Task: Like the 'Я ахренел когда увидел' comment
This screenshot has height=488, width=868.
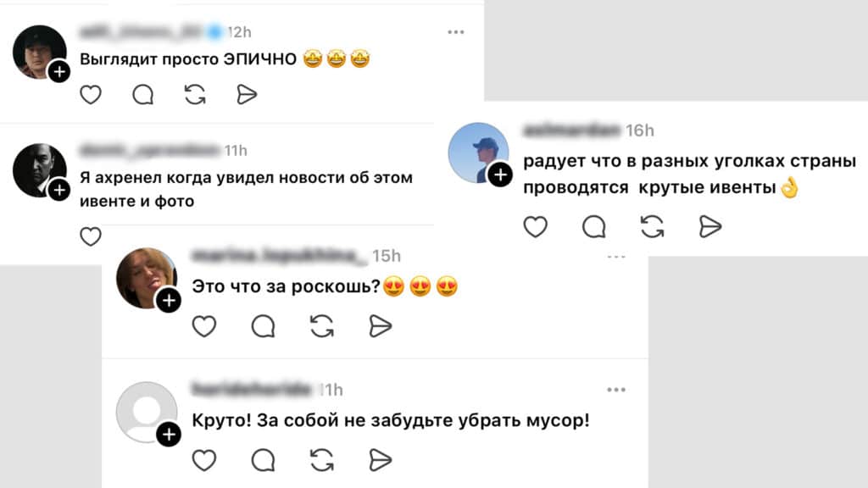Action: pyautogui.click(x=90, y=236)
